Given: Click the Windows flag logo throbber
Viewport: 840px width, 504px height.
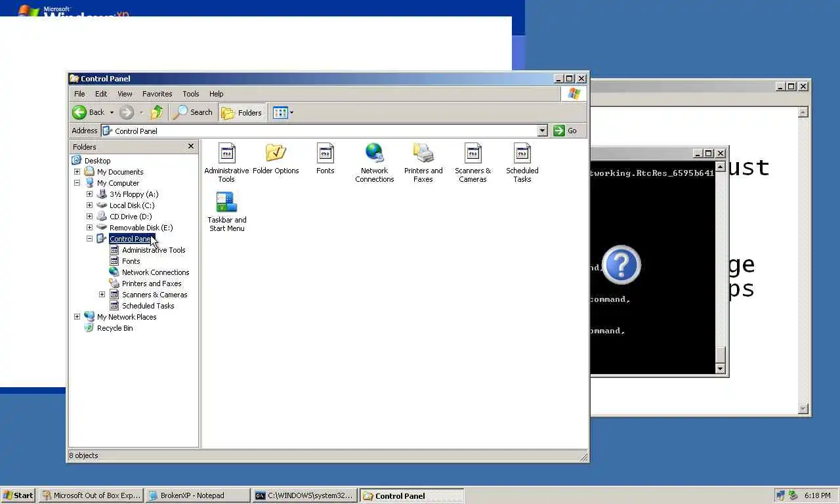Looking at the screenshot, I should [574, 94].
